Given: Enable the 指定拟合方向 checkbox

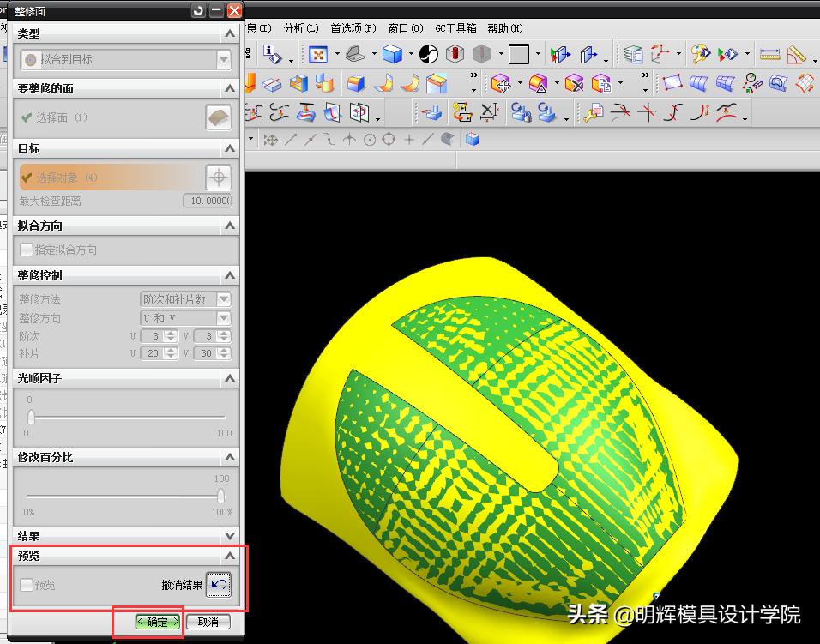Looking at the screenshot, I should pyautogui.click(x=27, y=250).
